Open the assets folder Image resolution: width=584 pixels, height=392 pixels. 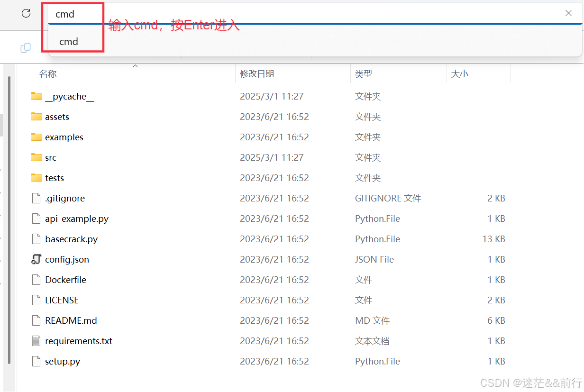click(x=57, y=117)
